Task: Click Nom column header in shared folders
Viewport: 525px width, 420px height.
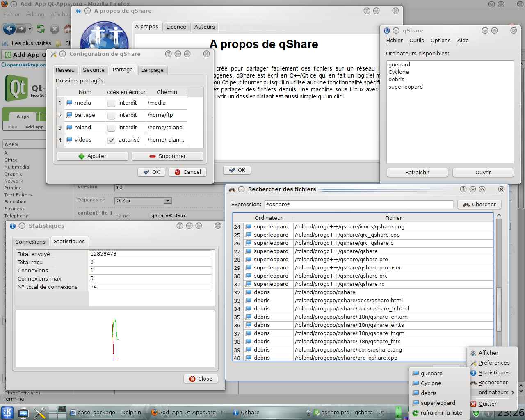Action: tap(85, 92)
